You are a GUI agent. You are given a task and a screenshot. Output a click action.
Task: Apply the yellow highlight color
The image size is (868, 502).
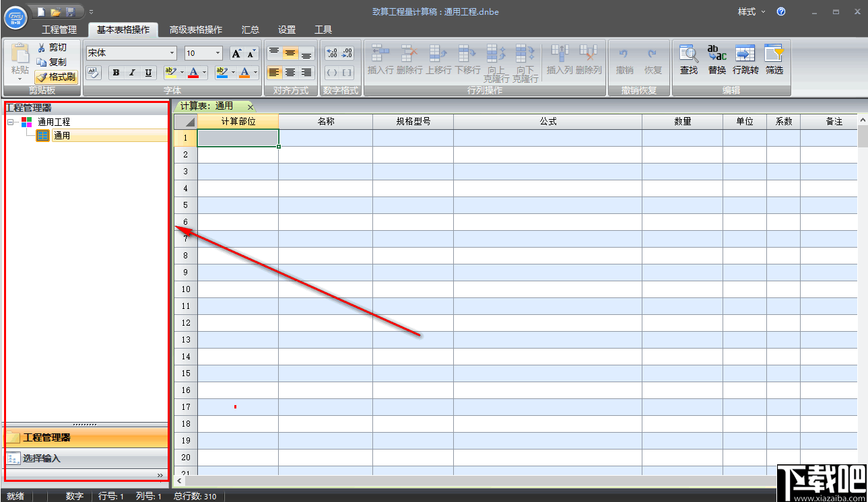pyautogui.click(x=170, y=73)
